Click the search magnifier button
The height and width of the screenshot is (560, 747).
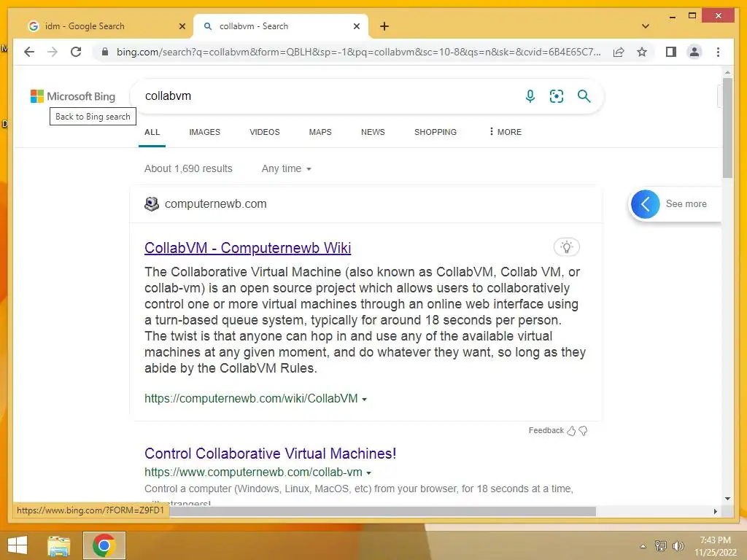click(x=584, y=96)
